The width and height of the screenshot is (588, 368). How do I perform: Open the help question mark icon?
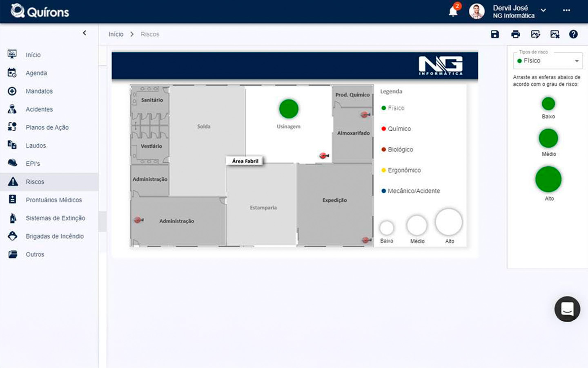coord(573,34)
